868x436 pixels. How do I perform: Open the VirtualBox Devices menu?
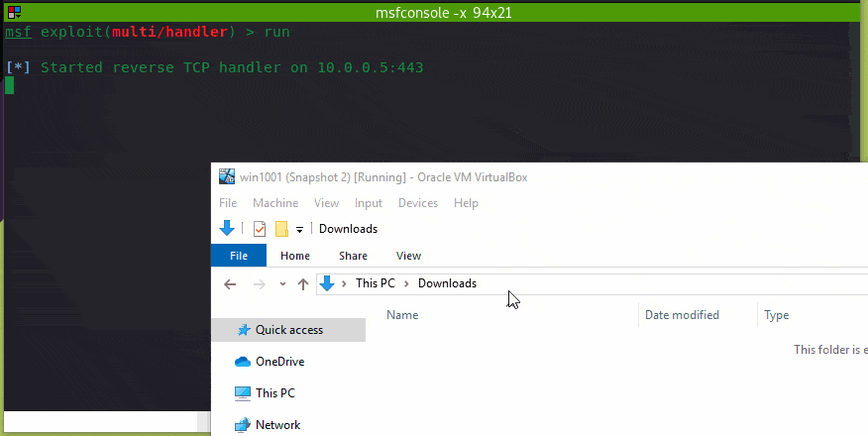coord(418,203)
